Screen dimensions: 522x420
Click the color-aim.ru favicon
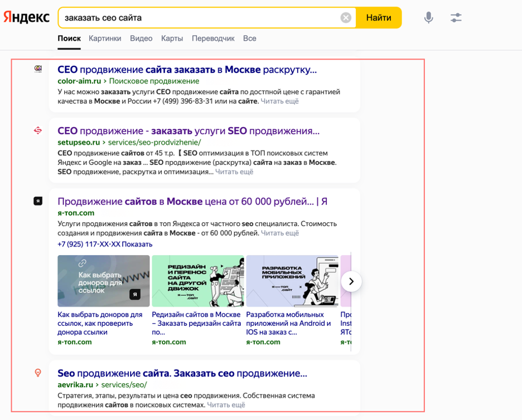coord(38,69)
